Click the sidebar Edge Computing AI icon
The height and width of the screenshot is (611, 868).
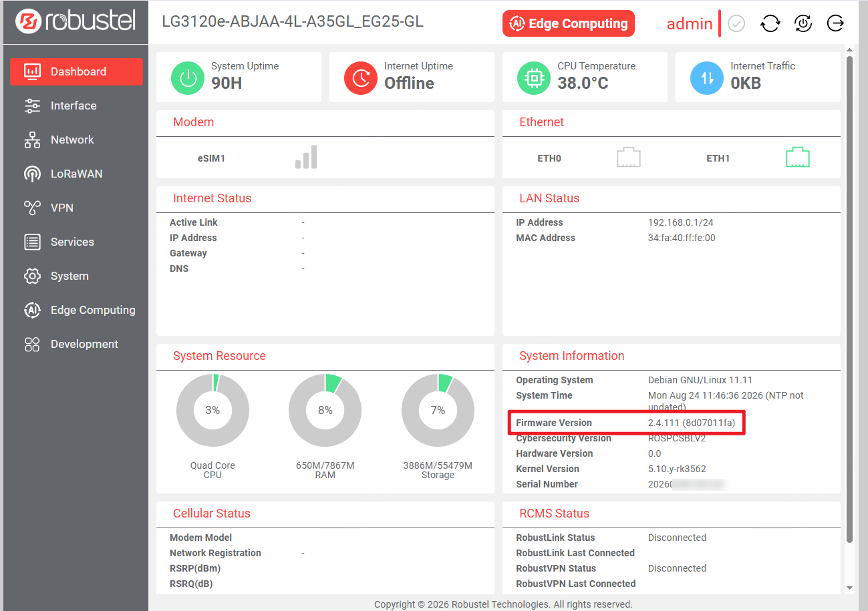[32, 310]
